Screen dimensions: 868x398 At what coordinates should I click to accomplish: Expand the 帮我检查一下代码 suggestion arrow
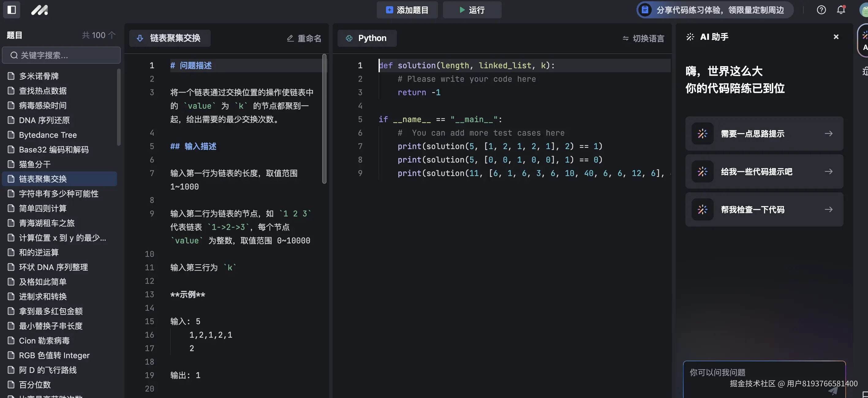tap(829, 209)
